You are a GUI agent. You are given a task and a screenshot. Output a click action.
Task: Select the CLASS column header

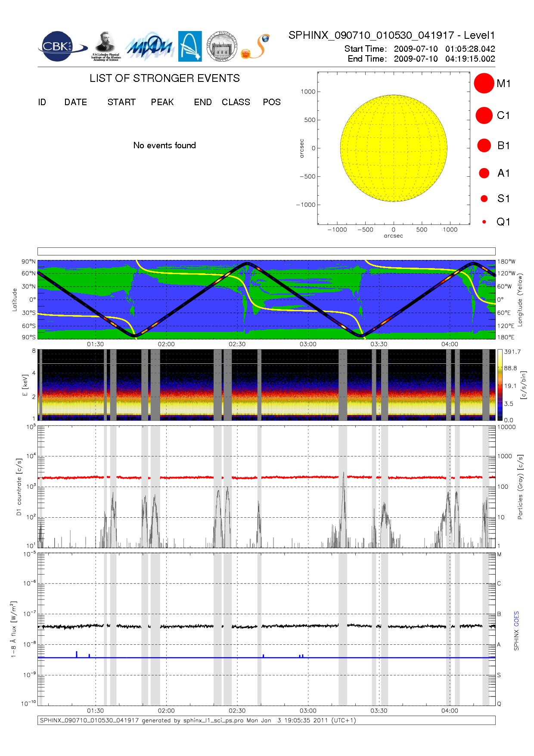[x=236, y=102]
